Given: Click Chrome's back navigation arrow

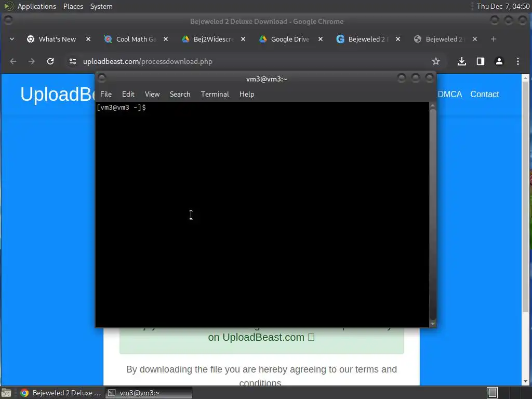Looking at the screenshot, I should point(13,61).
